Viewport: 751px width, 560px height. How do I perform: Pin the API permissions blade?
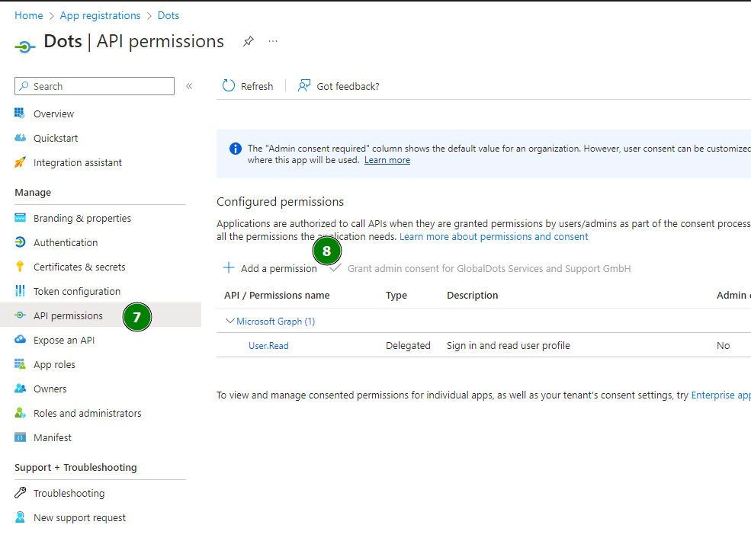pyautogui.click(x=248, y=41)
